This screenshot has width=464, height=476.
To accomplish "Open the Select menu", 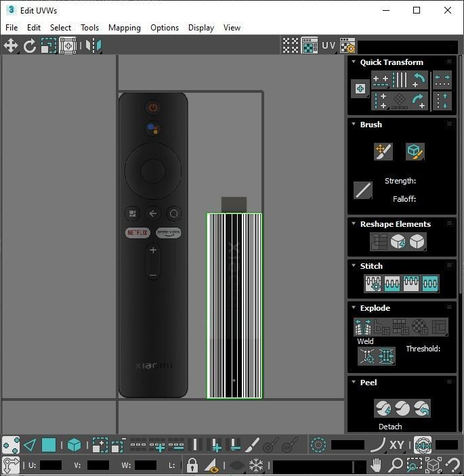I will pos(60,28).
